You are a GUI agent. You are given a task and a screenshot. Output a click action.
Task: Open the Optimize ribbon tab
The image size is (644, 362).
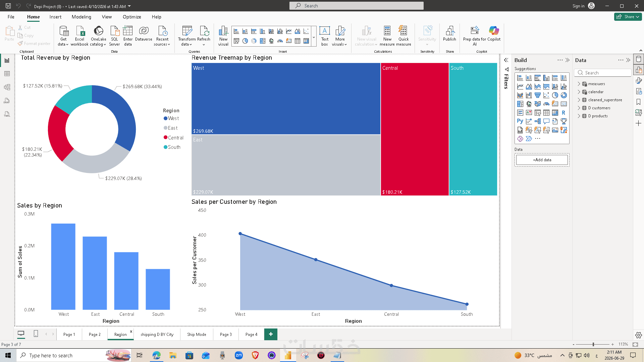pyautogui.click(x=132, y=17)
